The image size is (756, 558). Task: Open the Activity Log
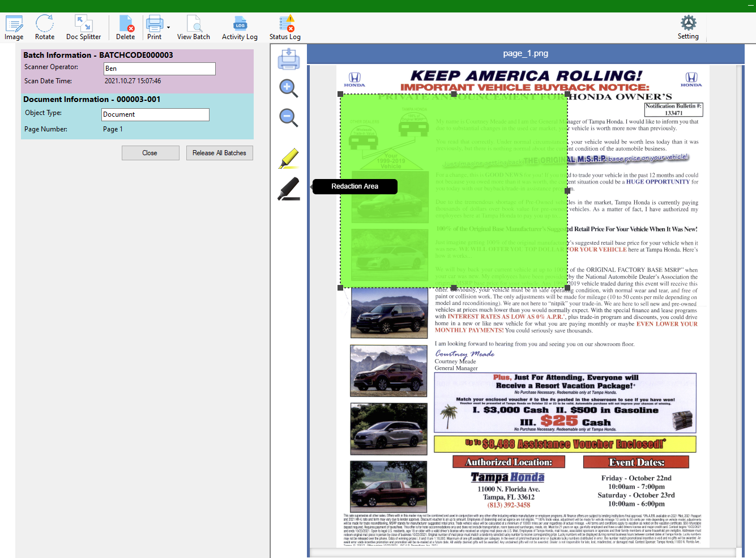pos(240,28)
